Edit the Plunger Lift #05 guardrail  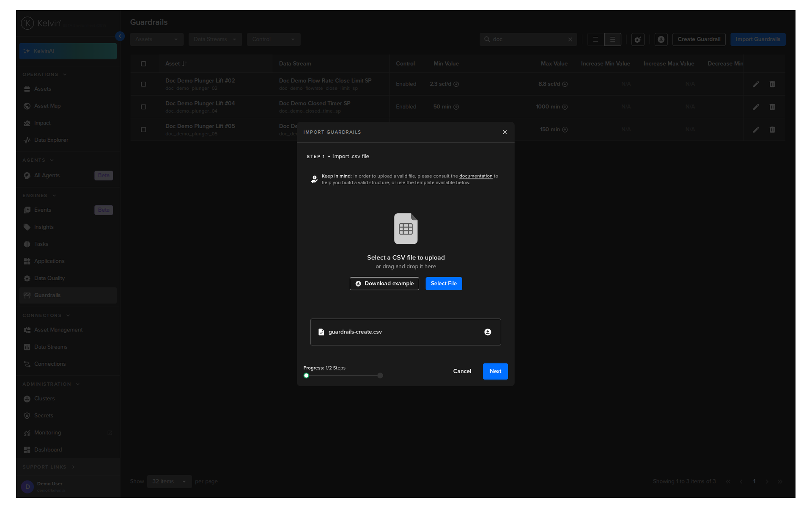[756, 130]
